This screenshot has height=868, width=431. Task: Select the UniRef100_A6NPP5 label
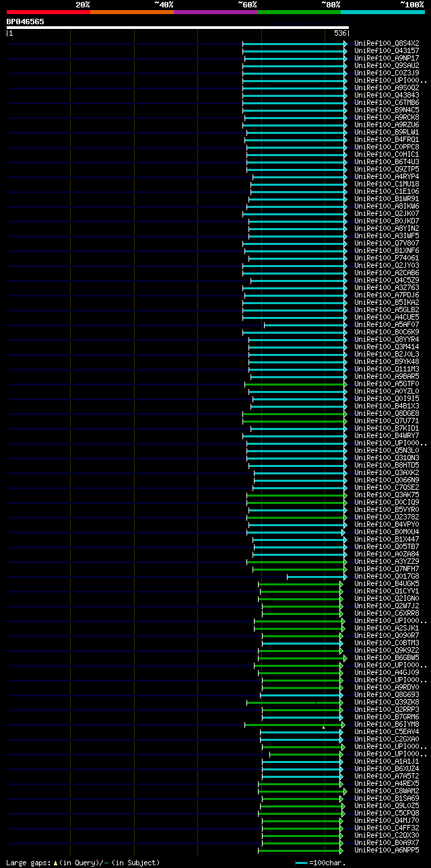pos(387,850)
